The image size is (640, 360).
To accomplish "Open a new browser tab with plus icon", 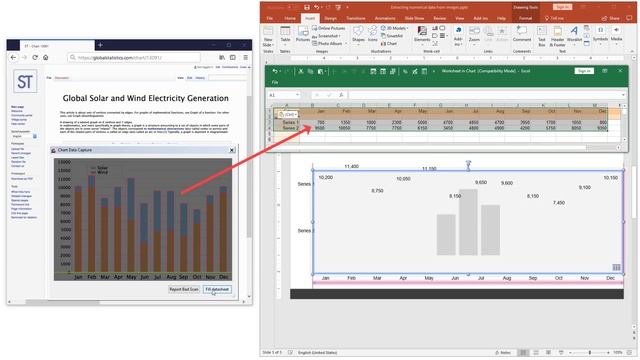I will tap(100, 45).
